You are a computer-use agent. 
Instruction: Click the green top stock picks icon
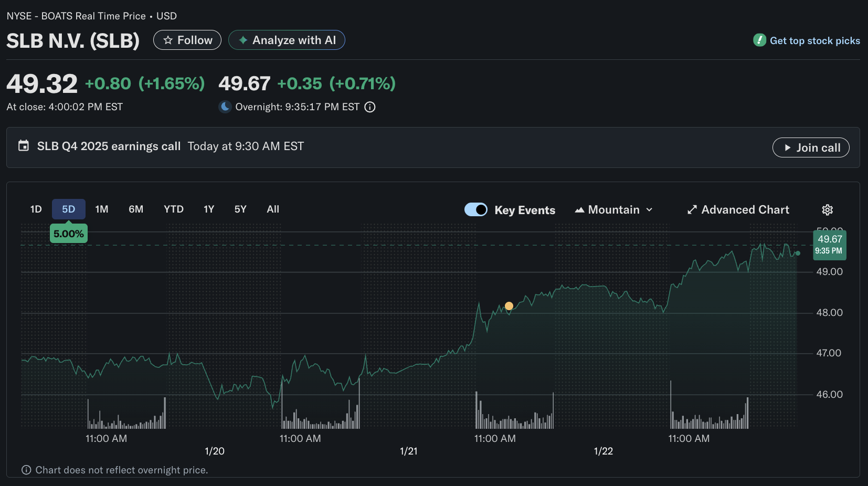[759, 40]
